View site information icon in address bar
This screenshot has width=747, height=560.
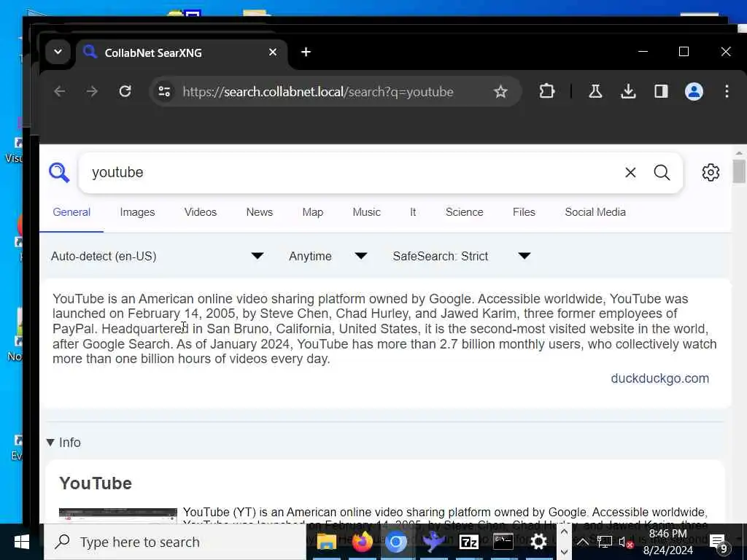point(164,91)
